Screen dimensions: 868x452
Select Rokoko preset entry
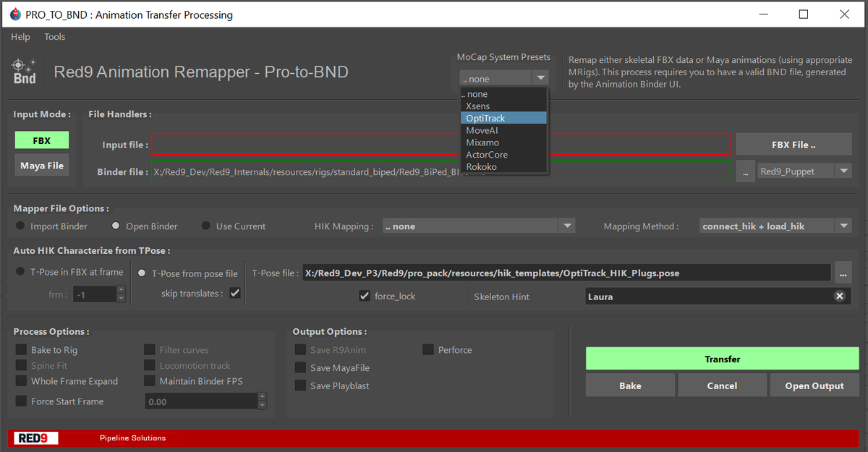504,167
